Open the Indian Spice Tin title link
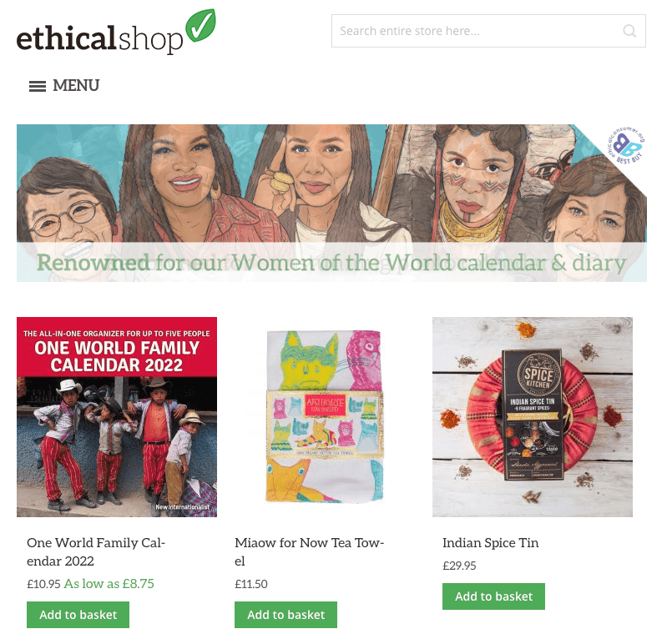The width and height of the screenshot is (667, 644). pyautogui.click(x=491, y=543)
